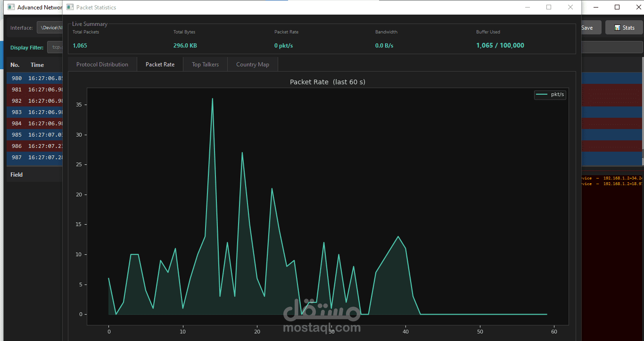The image size is (644, 341).
Task: Click the Packet Rate value 0 pkt/s
Action: coord(284,46)
